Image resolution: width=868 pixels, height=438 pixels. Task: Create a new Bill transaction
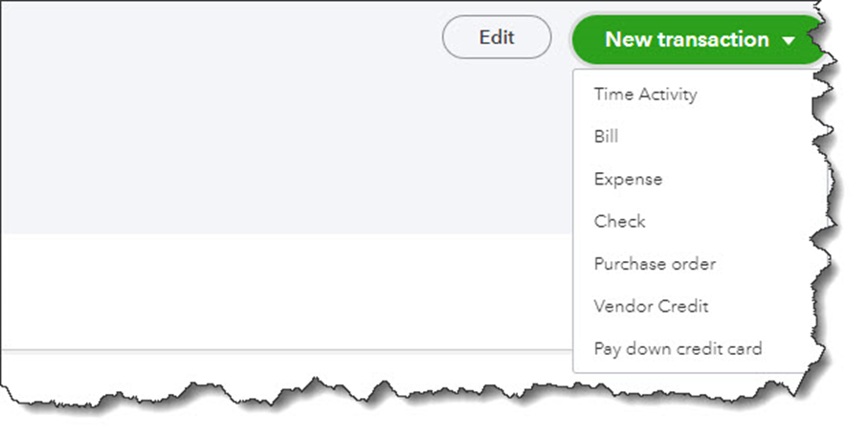(606, 137)
